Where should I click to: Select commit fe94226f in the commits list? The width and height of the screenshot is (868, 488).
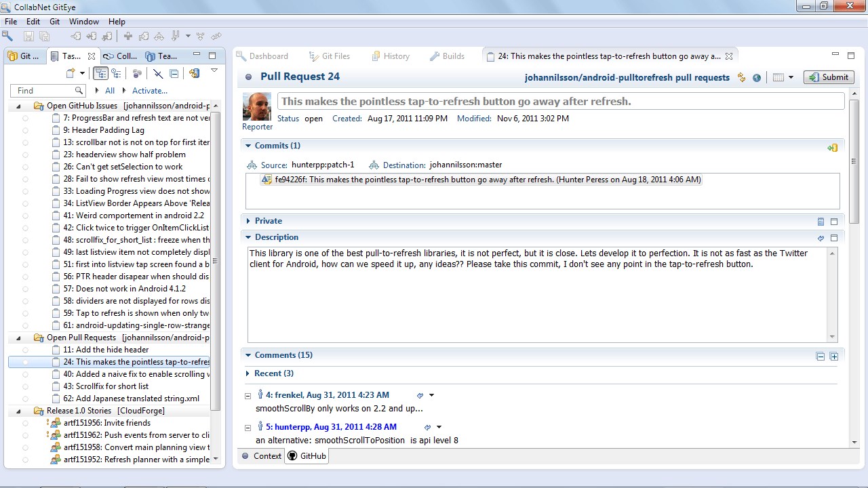click(481, 180)
